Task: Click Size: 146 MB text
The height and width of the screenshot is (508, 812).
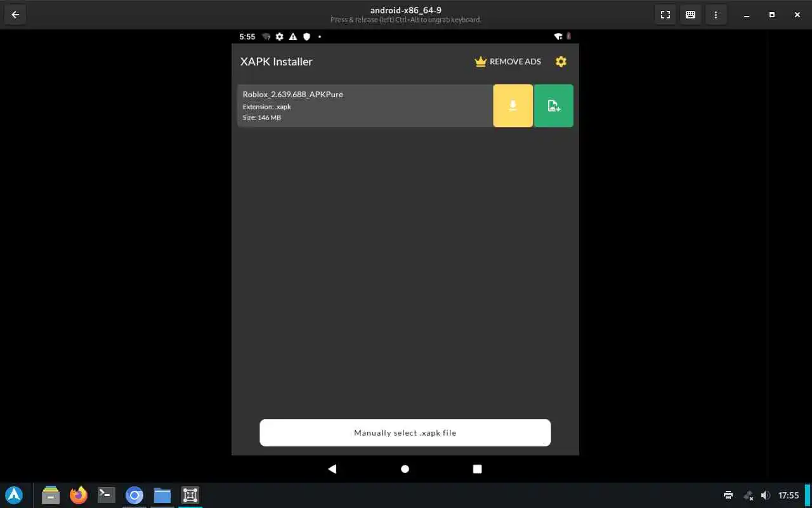Action: click(x=261, y=117)
